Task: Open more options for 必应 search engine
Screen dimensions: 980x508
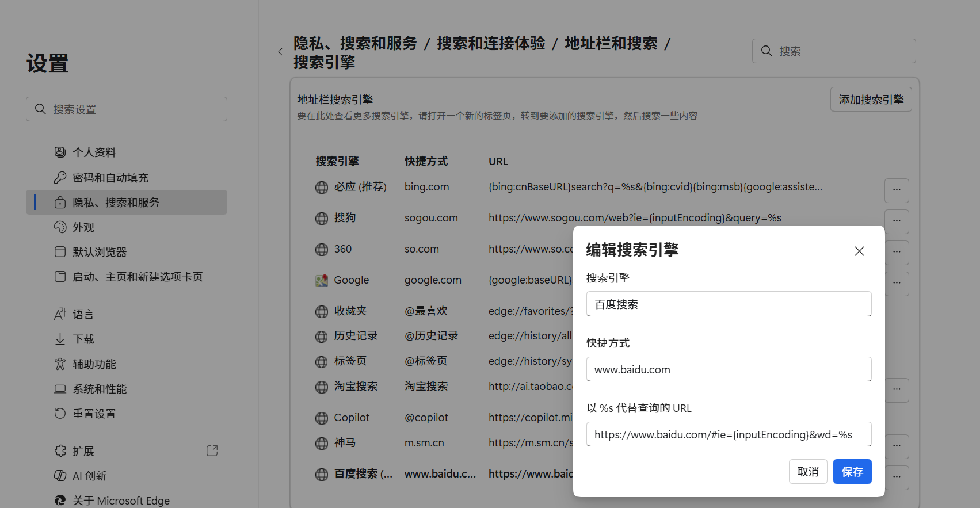Action: pos(896,190)
